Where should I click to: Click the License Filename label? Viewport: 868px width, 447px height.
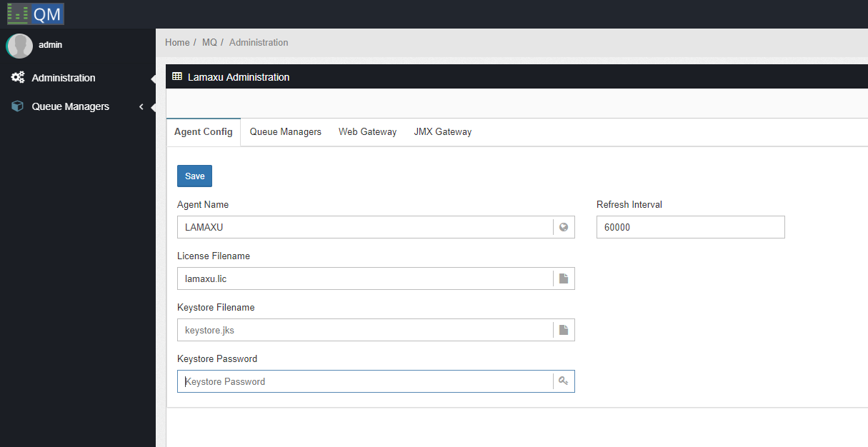point(214,256)
